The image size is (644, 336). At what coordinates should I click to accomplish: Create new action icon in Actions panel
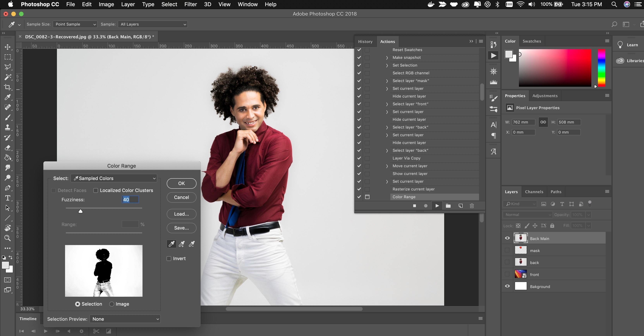[460, 206]
